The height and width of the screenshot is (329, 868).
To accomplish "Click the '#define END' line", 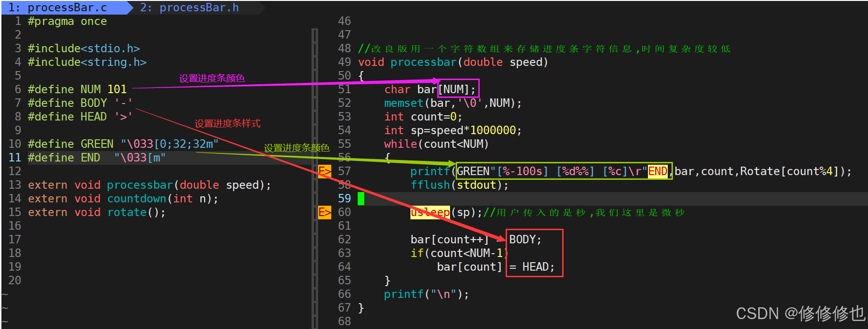I will [x=97, y=158].
